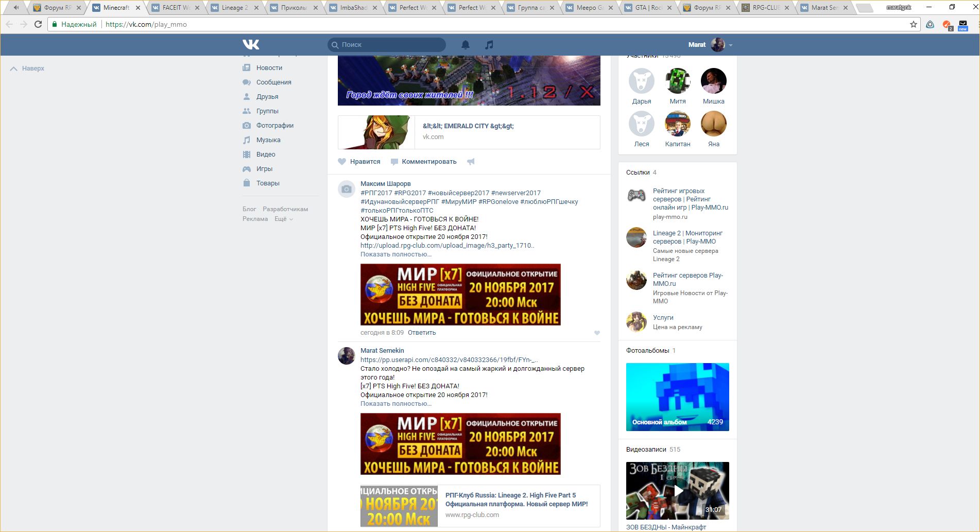
Task: Open the Реклама footer link
Action: click(255, 219)
